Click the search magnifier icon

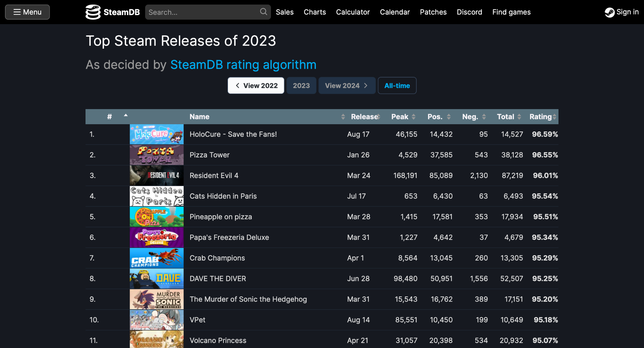[x=263, y=12]
